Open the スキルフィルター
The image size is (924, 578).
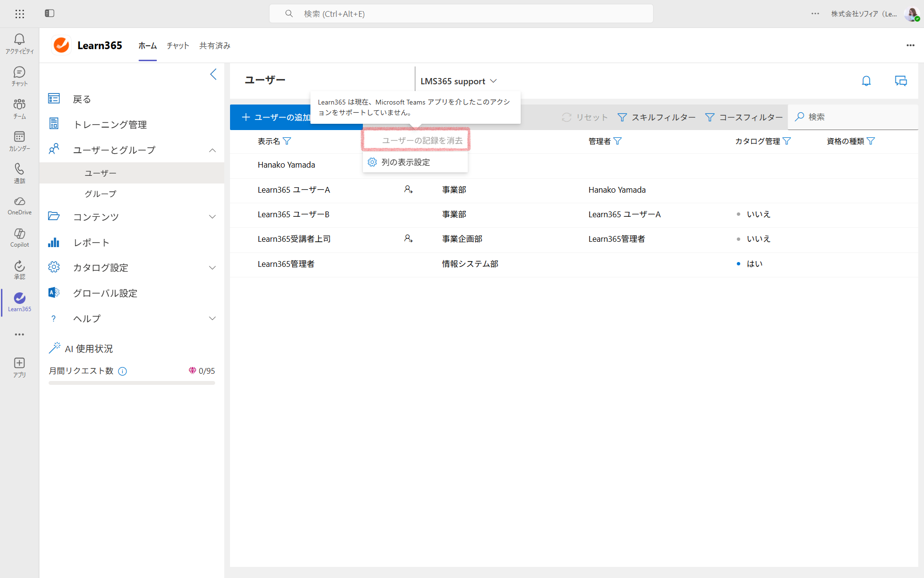[x=656, y=118]
